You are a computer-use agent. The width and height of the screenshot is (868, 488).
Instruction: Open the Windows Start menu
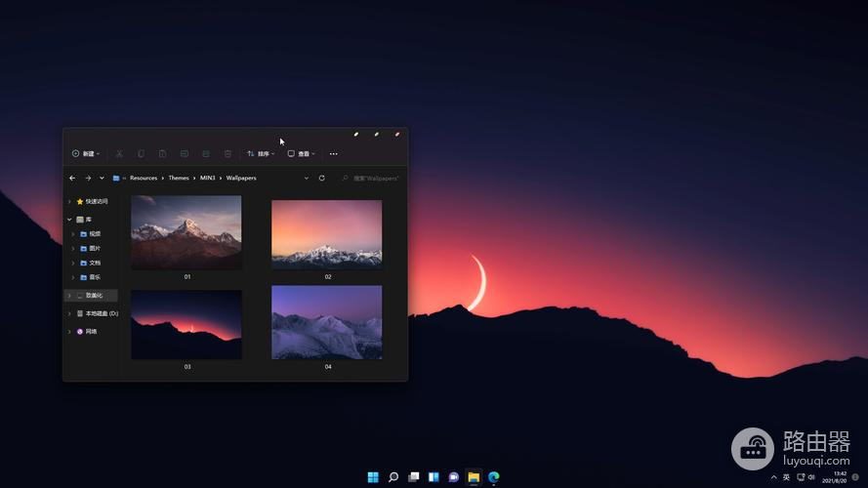(x=373, y=477)
